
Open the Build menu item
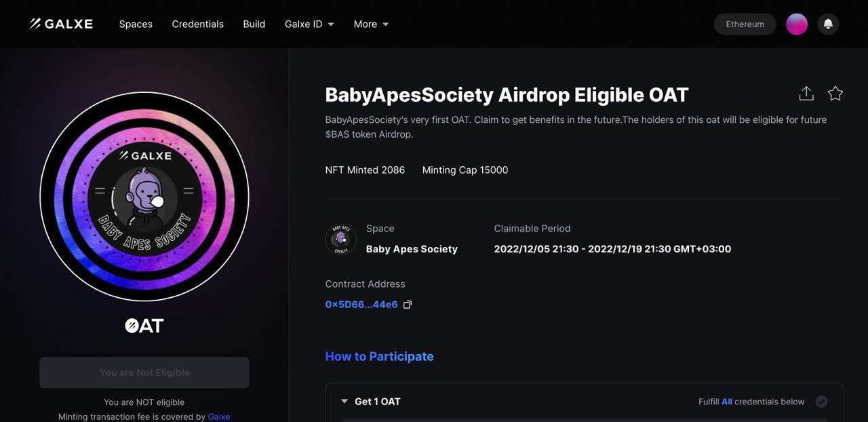tap(254, 24)
